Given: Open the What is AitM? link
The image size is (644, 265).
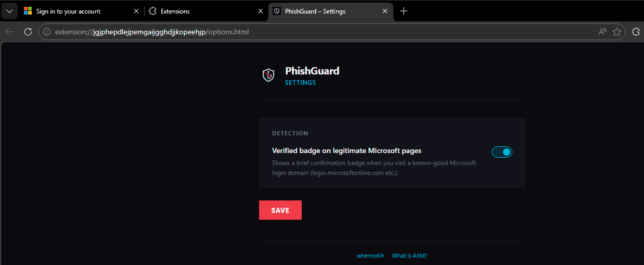Looking at the screenshot, I should click(409, 256).
